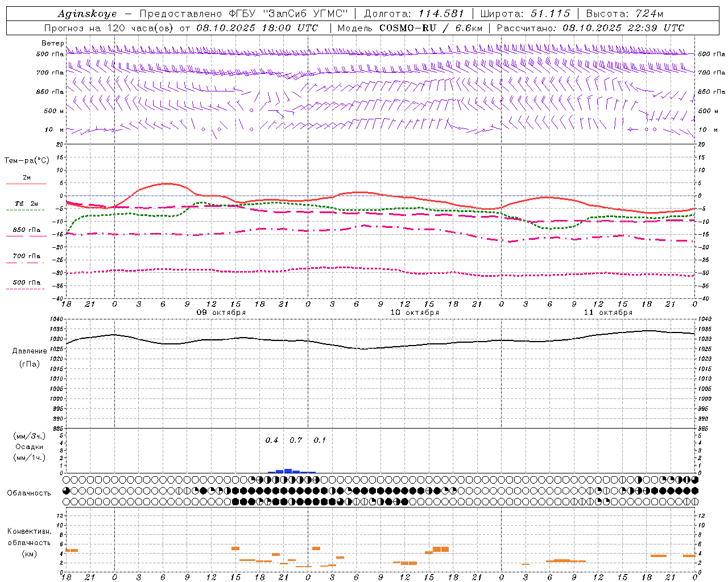728x582 pixels.
Task: Select the Td 2м dew point legend entry
Action: tap(27, 203)
